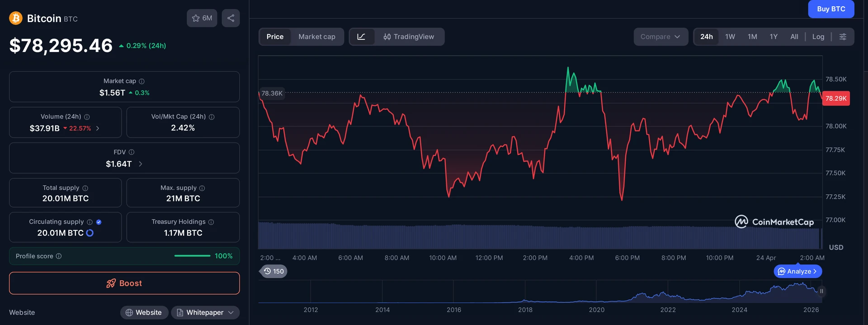Screen dimensions: 868x325
Task: Expand Volume (24h) details chevron
Action: tap(98, 129)
